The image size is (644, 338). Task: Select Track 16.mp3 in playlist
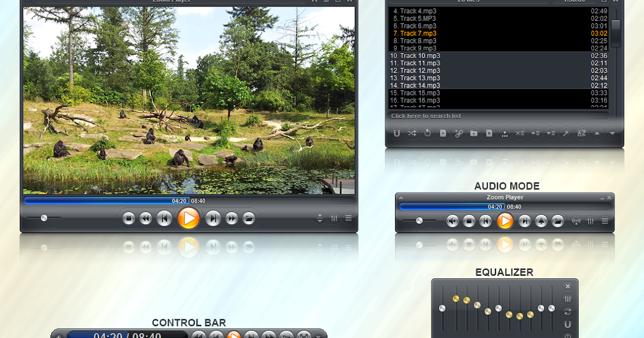[x=499, y=100]
